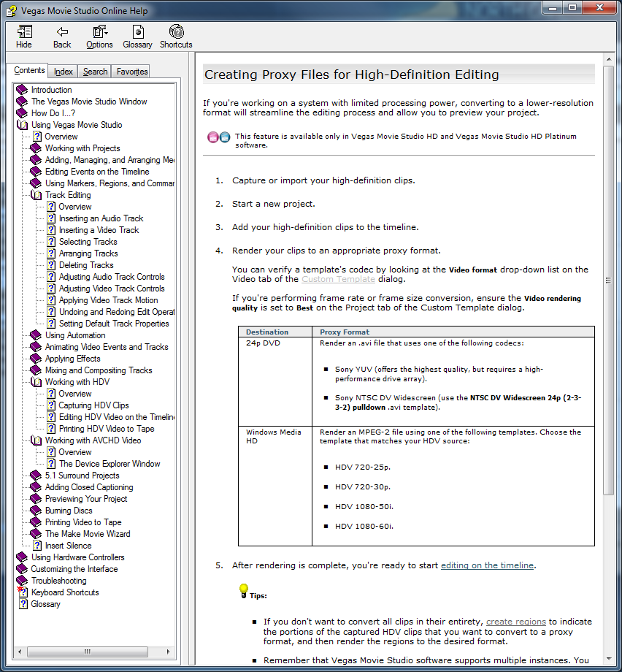Open the Previewing Your Project topic

pos(86,499)
